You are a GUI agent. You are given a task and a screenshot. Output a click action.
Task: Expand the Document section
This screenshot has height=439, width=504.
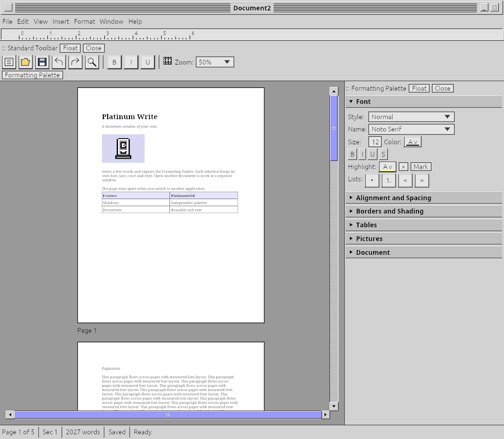coord(424,252)
